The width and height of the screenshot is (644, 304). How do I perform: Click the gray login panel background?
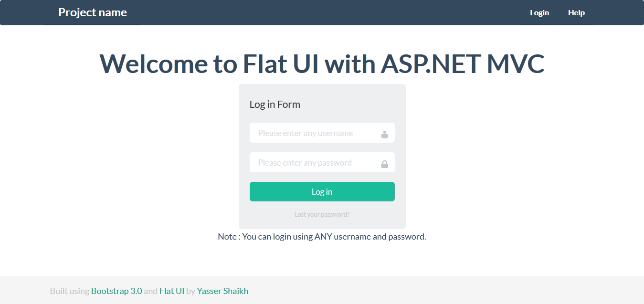pyautogui.click(x=322, y=222)
